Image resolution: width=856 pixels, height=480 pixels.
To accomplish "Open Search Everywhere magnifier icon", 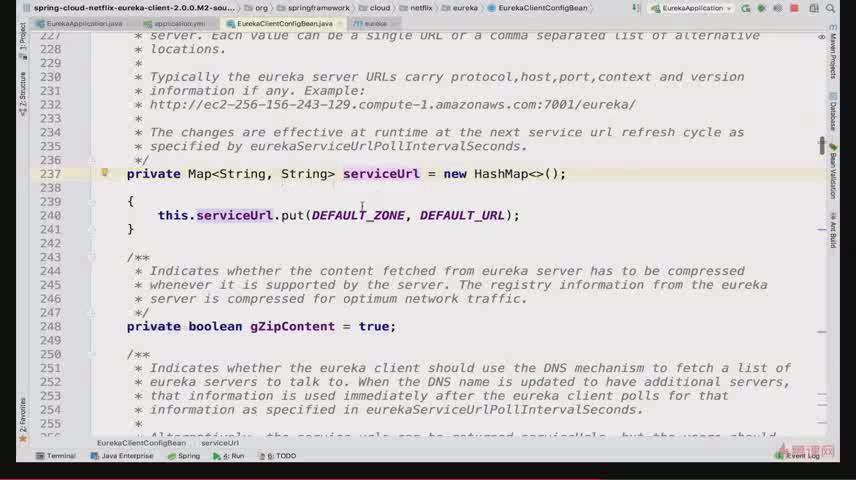I will click(830, 8).
